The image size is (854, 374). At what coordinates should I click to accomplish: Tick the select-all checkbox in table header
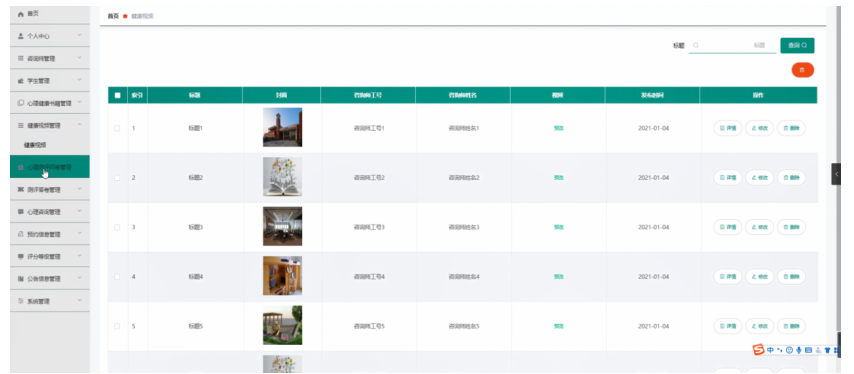[x=118, y=95]
